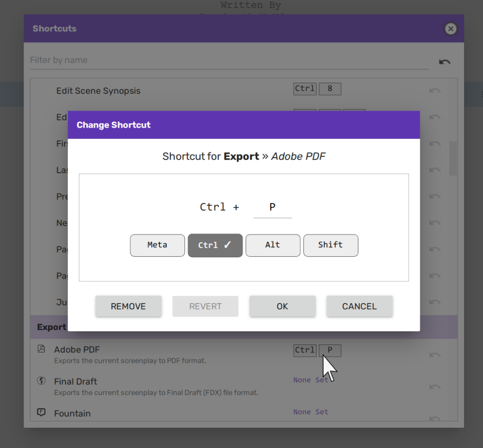Screen dimensions: 483x448
Task: Confirm the shortcut with OK
Action: click(x=282, y=306)
